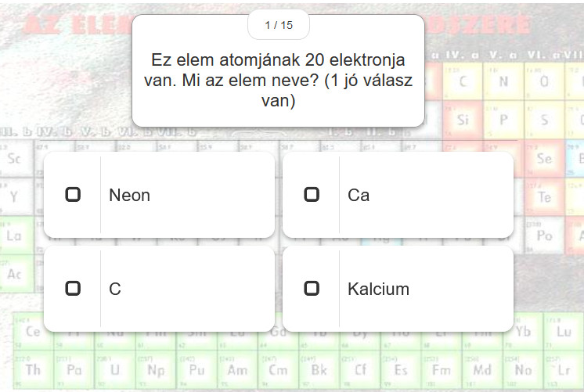Click the Am element cell
The height and width of the screenshot is (392, 584).
[237, 369]
